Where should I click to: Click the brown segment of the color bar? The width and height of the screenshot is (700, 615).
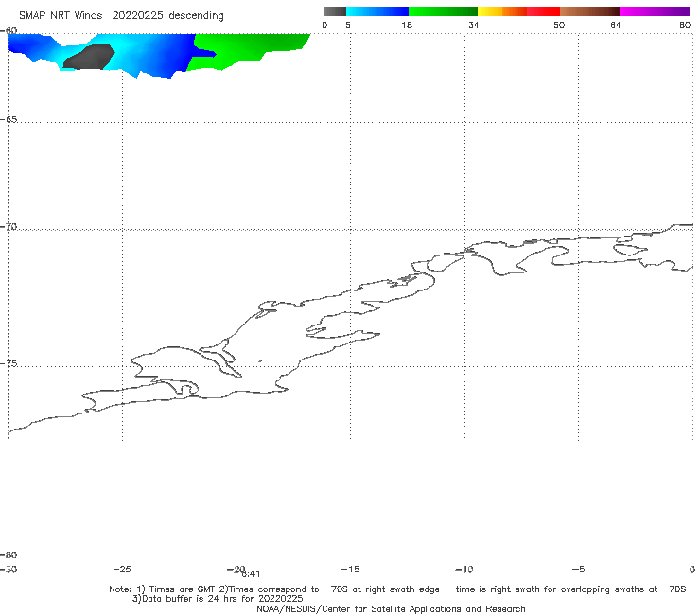click(589, 11)
